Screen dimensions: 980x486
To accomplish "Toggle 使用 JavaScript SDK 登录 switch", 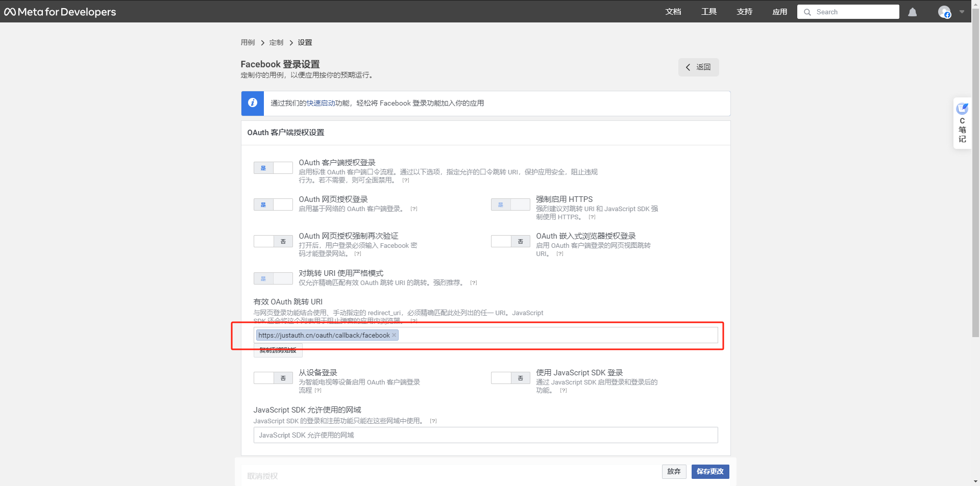I will [x=510, y=378].
